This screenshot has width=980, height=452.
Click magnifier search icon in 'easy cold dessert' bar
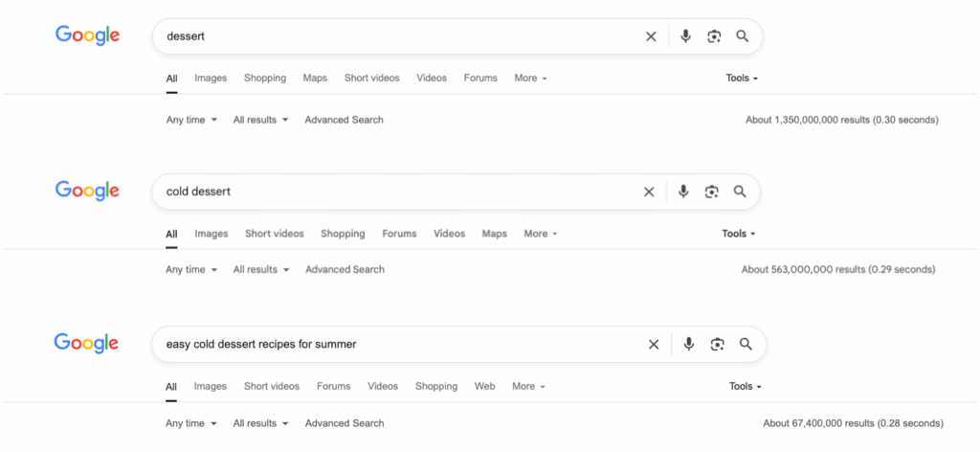tap(746, 344)
